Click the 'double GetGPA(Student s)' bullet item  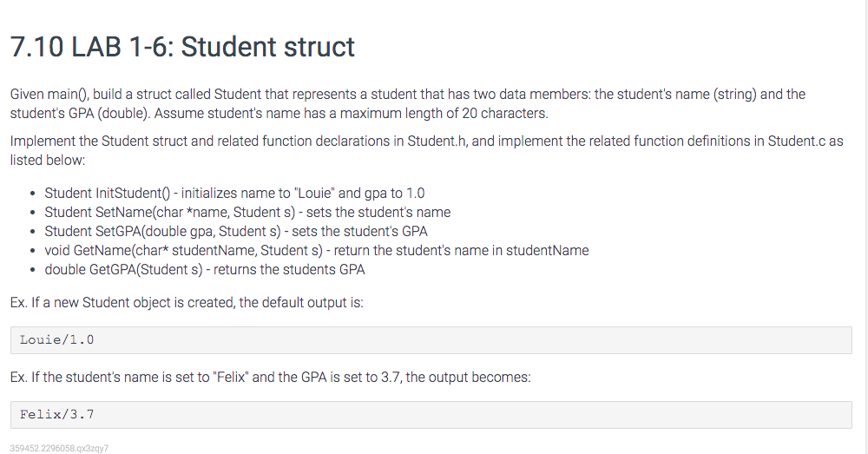[205, 270]
